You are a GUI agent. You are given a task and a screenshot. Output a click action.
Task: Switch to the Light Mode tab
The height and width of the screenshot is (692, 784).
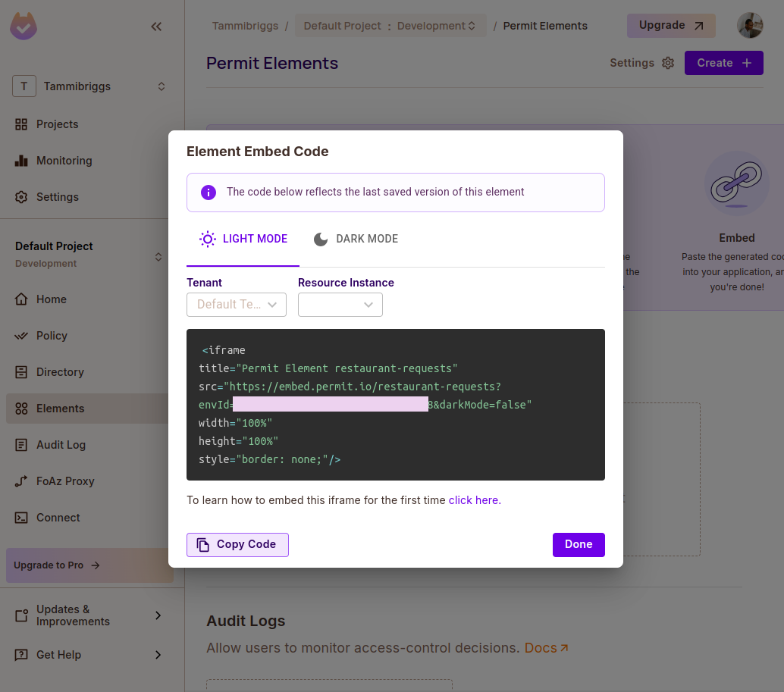pos(243,239)
